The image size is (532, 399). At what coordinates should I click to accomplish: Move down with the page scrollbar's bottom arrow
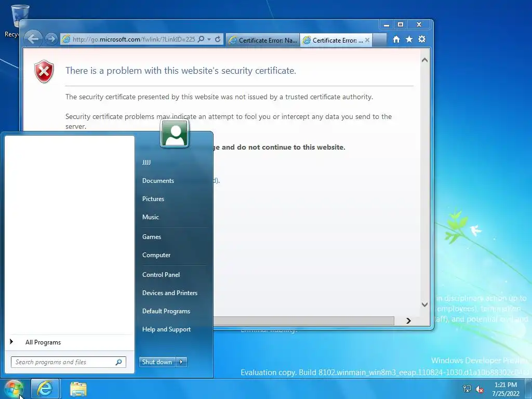[424, 304]
